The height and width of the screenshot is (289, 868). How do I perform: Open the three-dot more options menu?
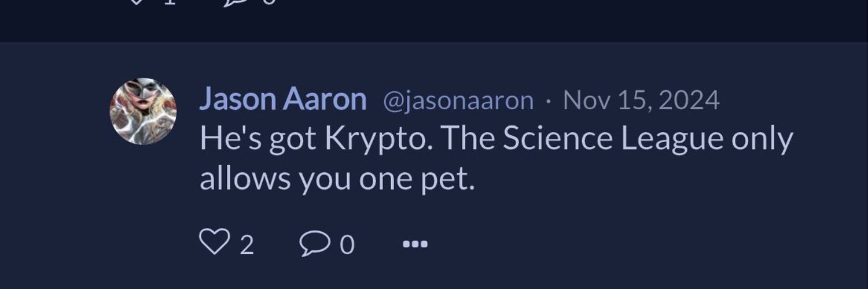coord(415,244)
